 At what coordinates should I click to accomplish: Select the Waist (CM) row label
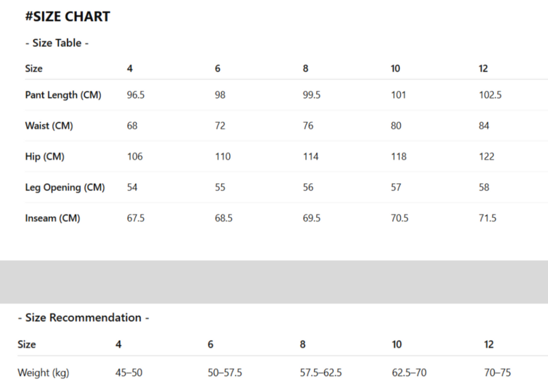pyautogui.click(x=49, y=126)
